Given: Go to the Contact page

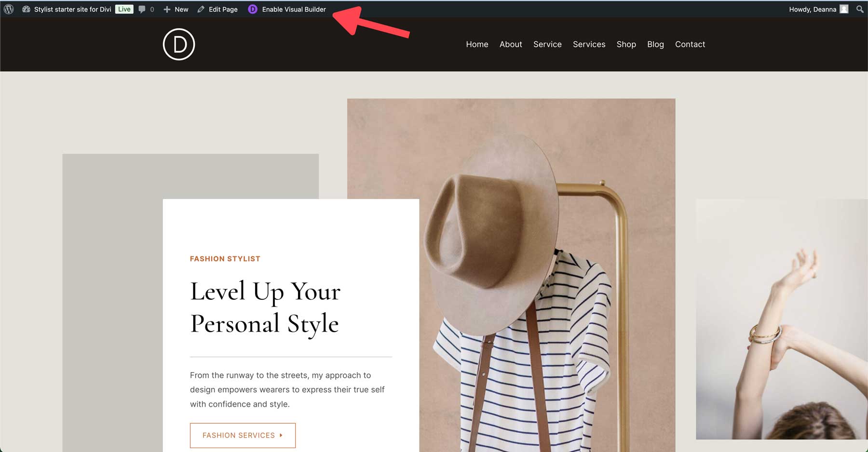Looking at the screenshot, I should coord(690,44).
